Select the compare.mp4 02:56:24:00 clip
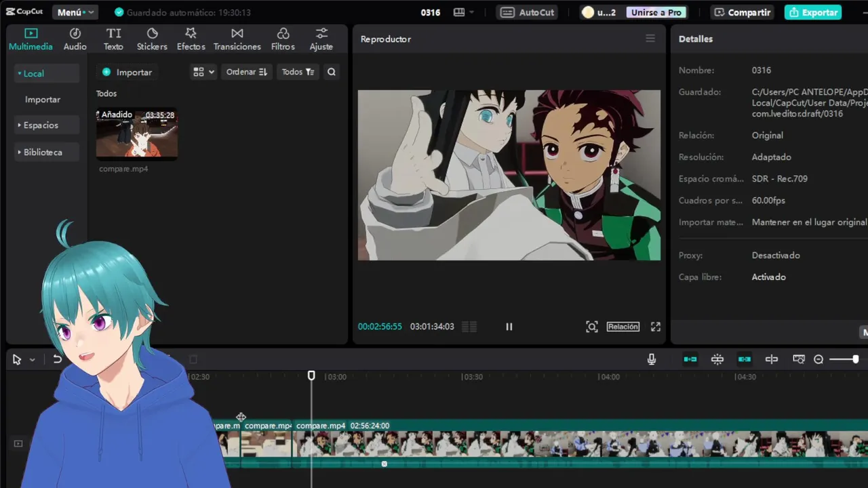868x488 pixels. tap(580, 444)
